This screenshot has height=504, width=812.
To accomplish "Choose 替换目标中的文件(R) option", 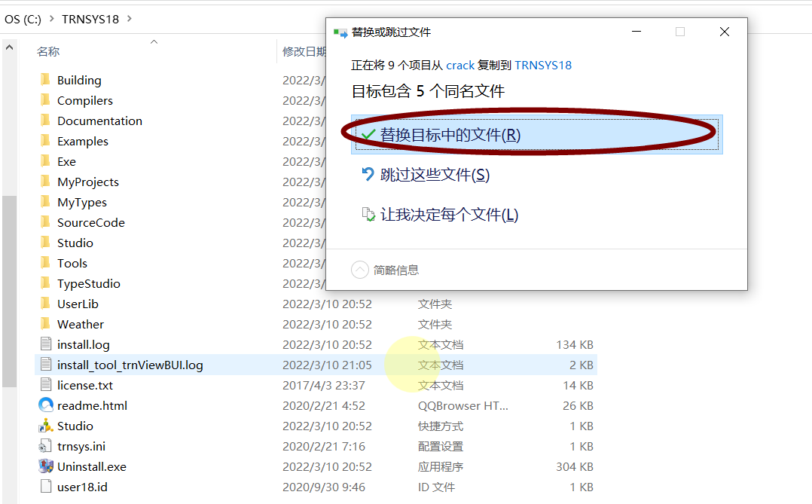I will coord(536,135).
